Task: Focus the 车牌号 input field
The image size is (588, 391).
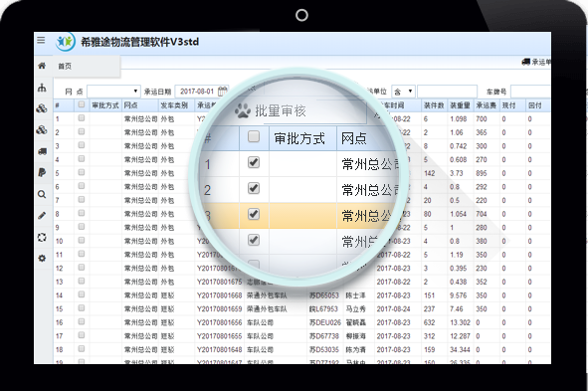Action: (530, 92)
